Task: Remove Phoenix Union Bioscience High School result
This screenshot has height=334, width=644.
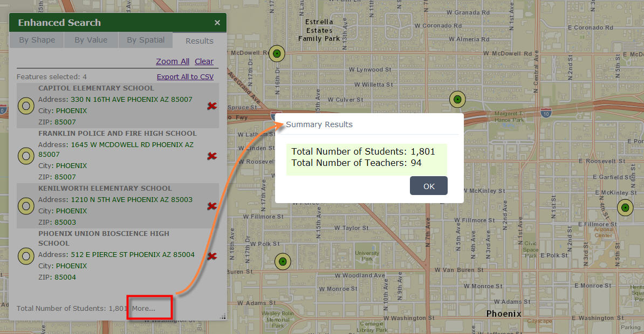Action: [212, 256]
